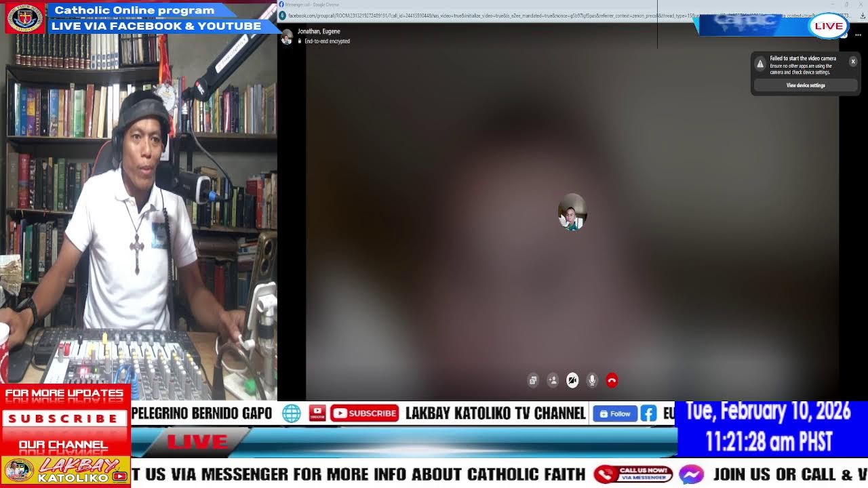This screenshot has width=868, height=488.
Task: Click the warning triangle icon in notification
Action: coord(760,64)
